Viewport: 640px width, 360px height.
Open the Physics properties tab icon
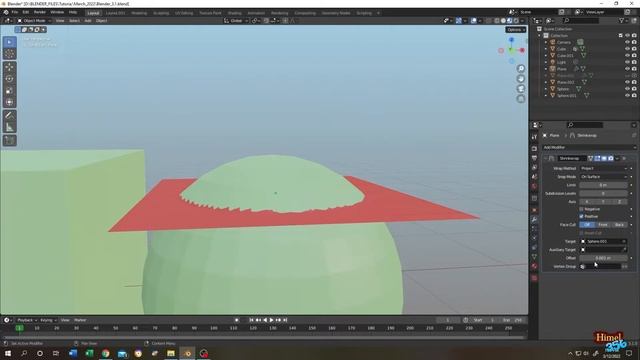(x=534, y=238)
